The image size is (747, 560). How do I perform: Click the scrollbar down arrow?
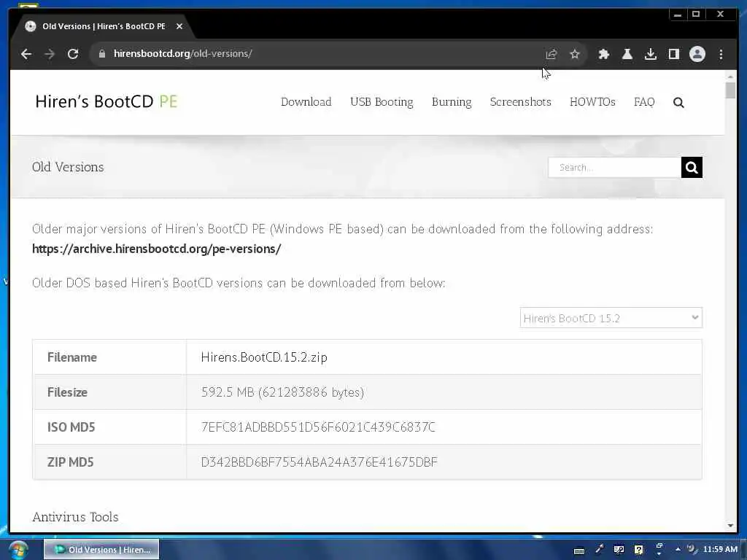tap(730, 526)
